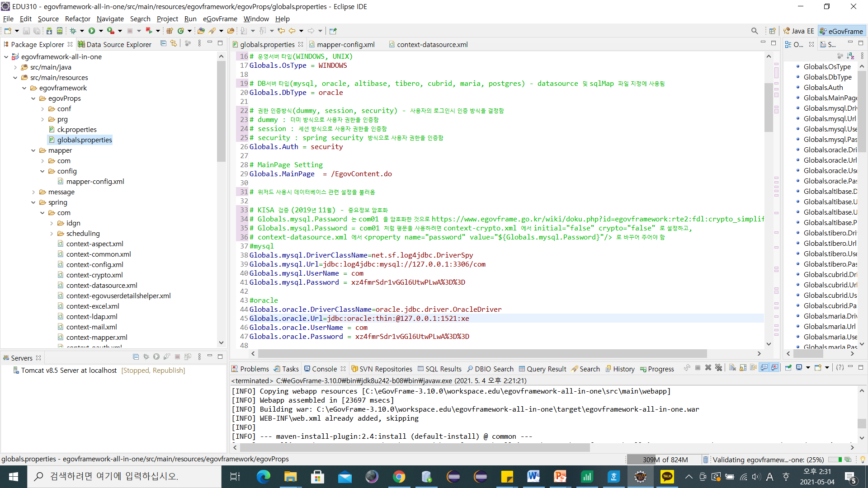Click Package Explorer View Menu dots

pyautogui.click(x=199, y=43)
